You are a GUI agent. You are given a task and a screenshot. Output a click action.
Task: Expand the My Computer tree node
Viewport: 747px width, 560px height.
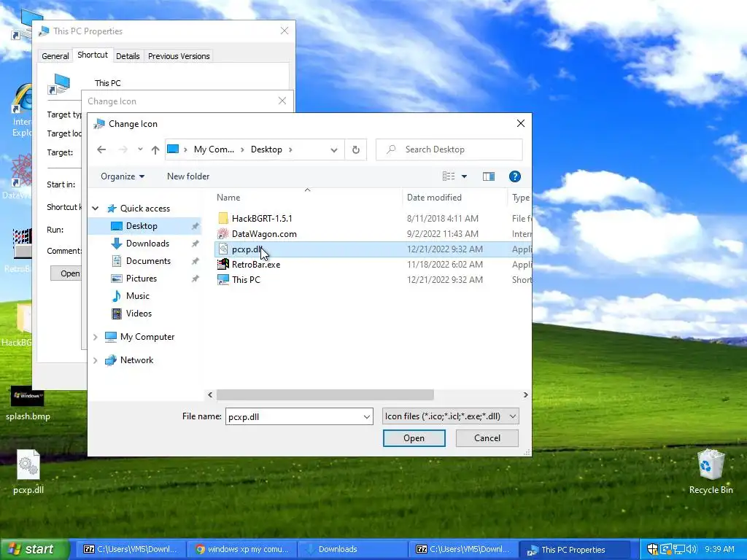(x=96, y=337)
